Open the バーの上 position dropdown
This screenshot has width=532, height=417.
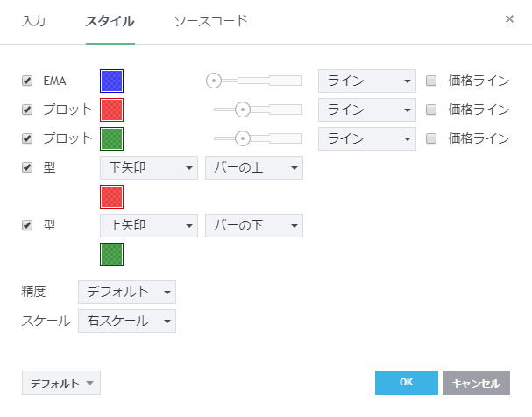(x=253, y=167)
